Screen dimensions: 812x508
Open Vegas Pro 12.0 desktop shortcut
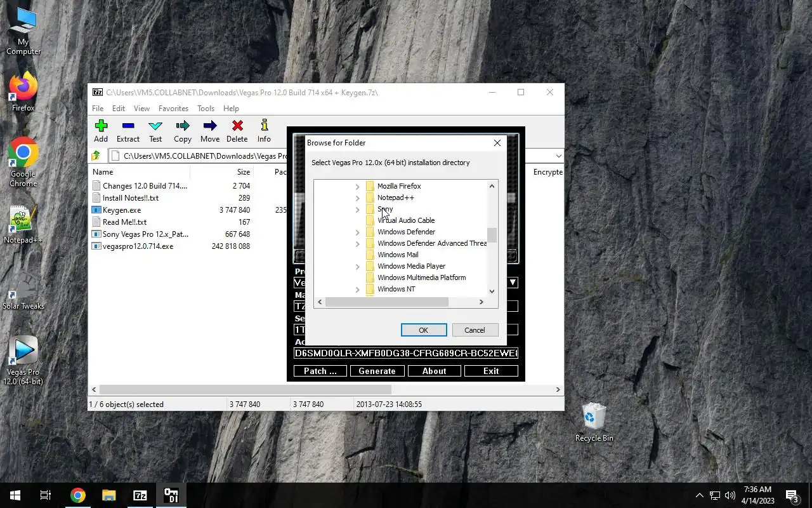point(23,361)
